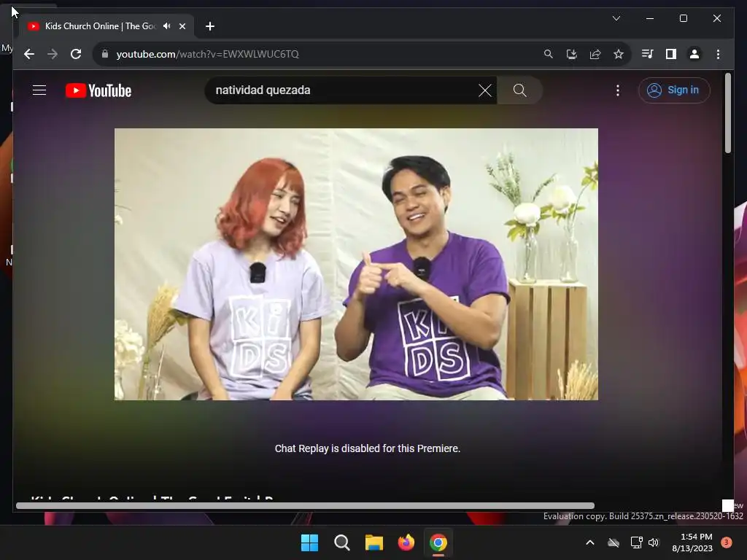Mute the tab via speaker icon
This screenshot has height=560, width=747.
click(x=167, y=26)
